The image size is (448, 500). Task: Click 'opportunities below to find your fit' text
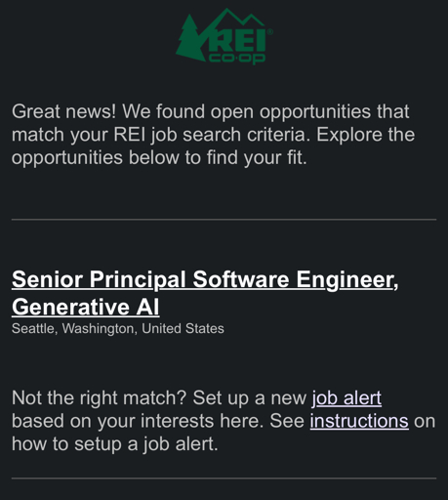[159, 157]
